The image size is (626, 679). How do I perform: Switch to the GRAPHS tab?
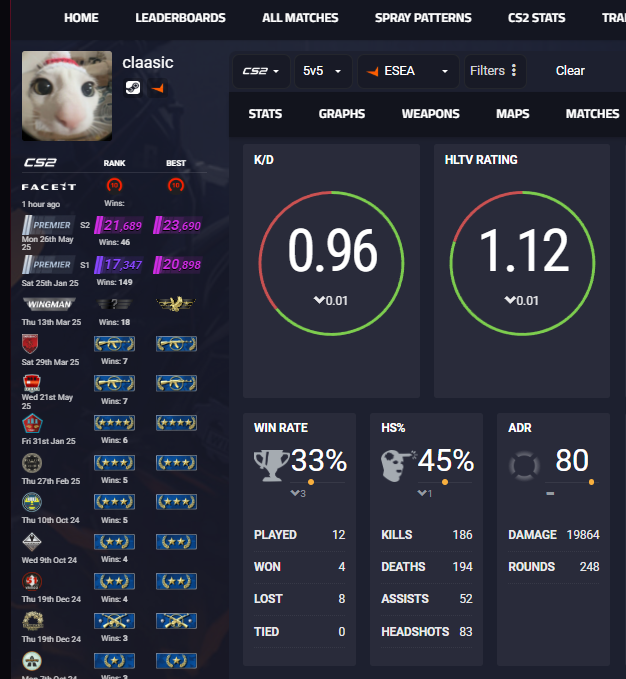click(342, 114)
